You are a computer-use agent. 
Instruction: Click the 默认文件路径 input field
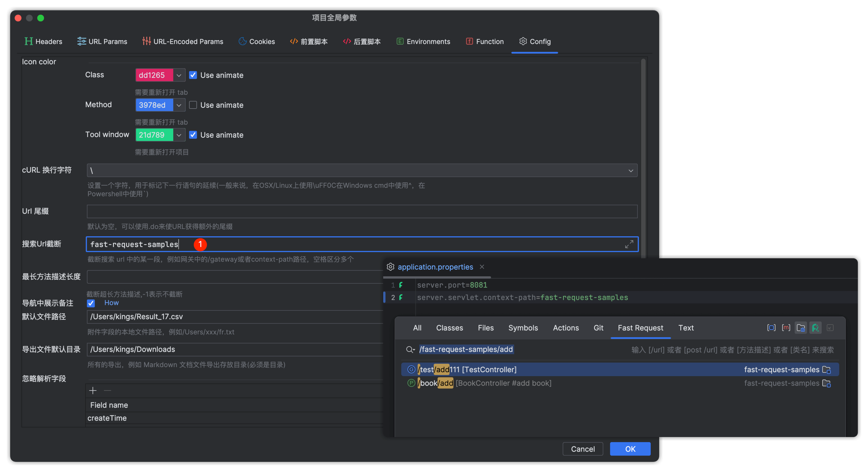235,316
